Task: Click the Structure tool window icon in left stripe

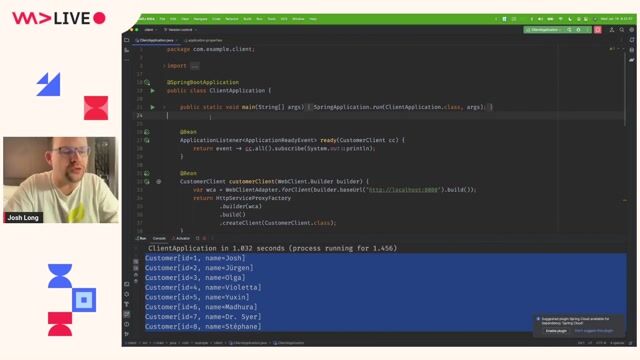Action: tap(127, 50)
